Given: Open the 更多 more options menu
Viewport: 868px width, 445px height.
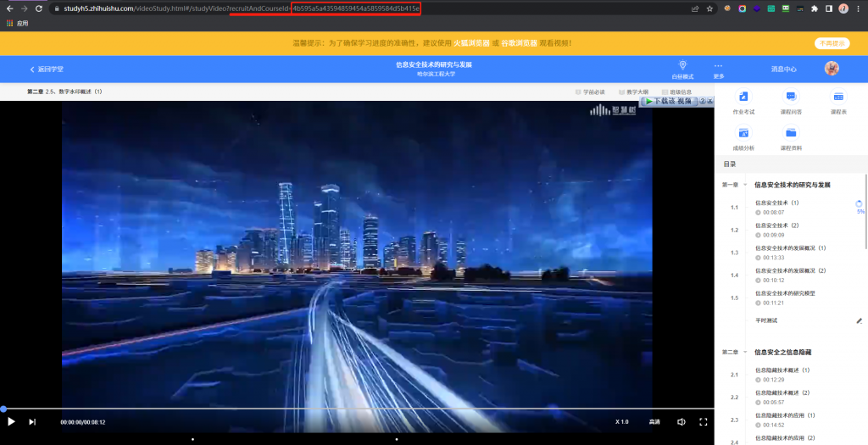Looking at the screenshot, I should click(x=719, y=70).
